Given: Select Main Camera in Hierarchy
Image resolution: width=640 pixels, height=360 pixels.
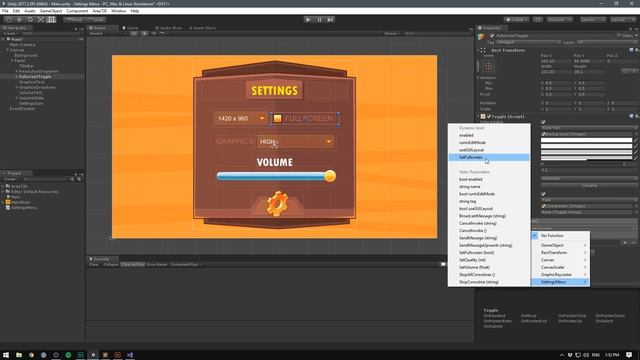Looking at the screenshot, I should pyautogui.click(x=22, y=44).
